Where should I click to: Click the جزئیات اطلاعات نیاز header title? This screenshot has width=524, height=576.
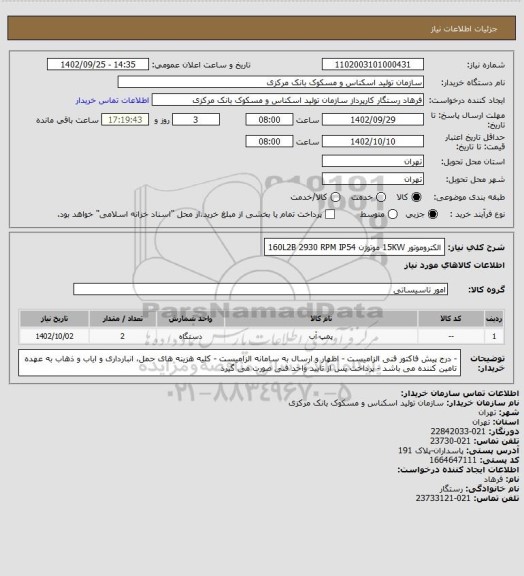(464, 29)
